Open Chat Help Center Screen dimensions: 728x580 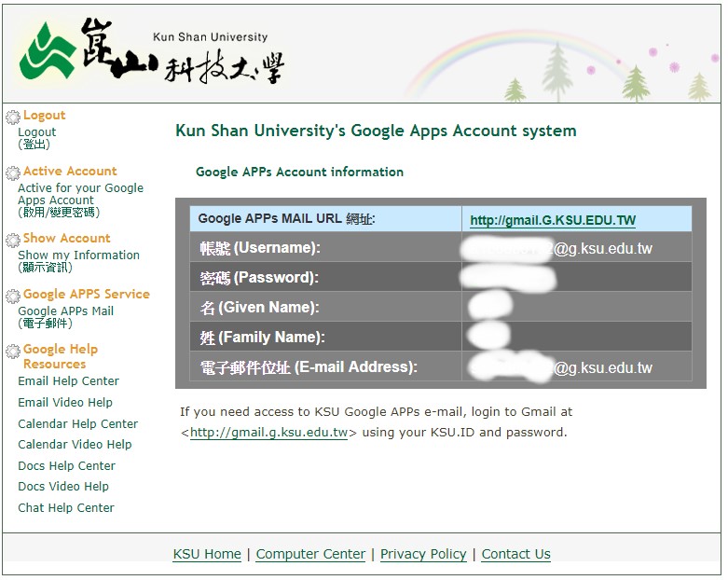(66, 507)
